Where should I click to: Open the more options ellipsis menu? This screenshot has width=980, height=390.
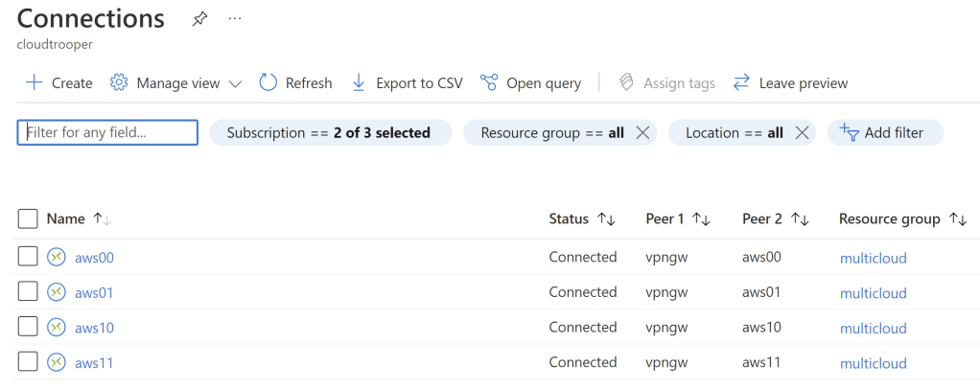tap(235, 19)
